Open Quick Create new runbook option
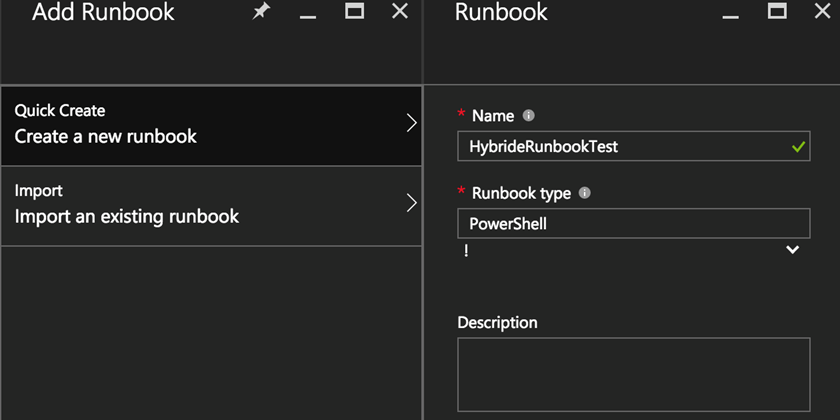Viewport: 840px width, 420px height. [x=211, y=125]
